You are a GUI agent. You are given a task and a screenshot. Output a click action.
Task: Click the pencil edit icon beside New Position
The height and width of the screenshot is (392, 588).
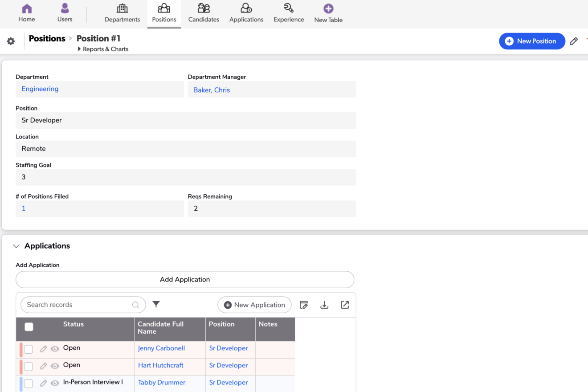pyautogui.click(x=574, y=41)
